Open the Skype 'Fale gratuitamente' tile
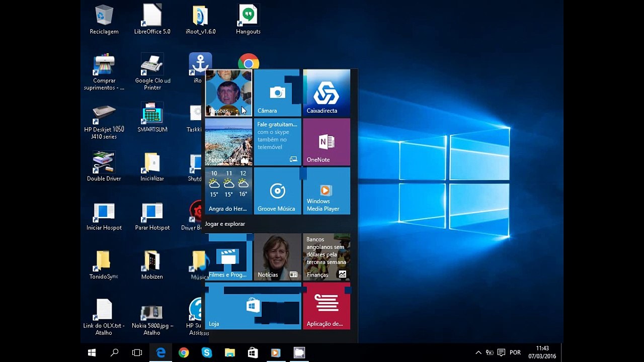Screen dimensions: 644x362 277,142
